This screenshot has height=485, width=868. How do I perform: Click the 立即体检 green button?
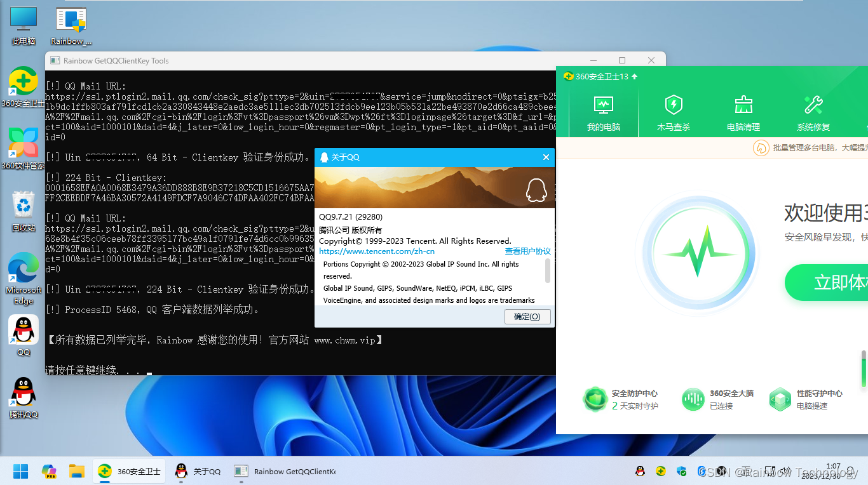click(826, 282)
